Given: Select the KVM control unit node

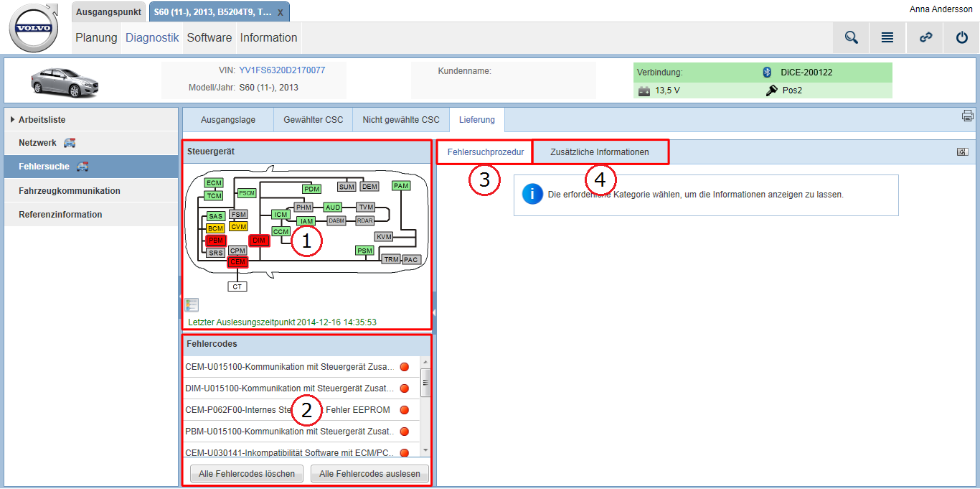Looking at the screenshot, I should coord(384,236).
